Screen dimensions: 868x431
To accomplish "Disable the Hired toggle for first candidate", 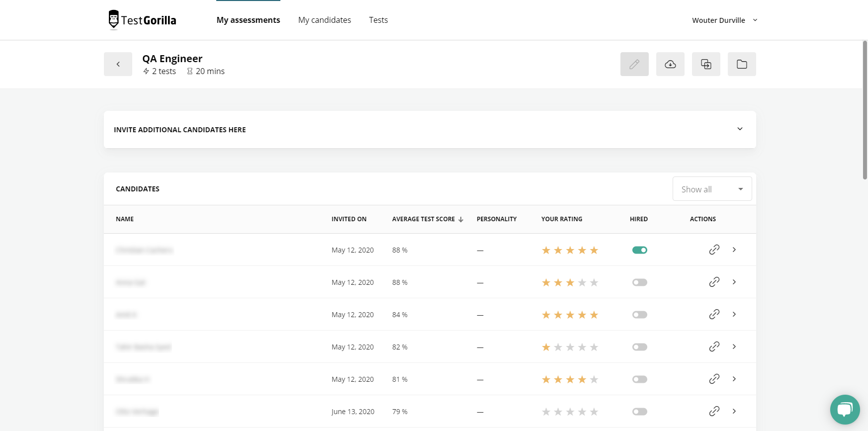I will [640, 250].
